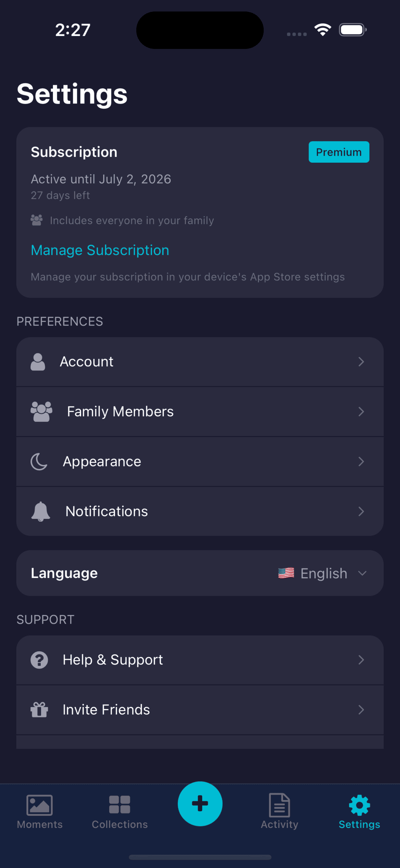Image resolution: width=400 pixels, height=868 pixels.
Task: Open the Invite Friends row
Action: [200, 710]
